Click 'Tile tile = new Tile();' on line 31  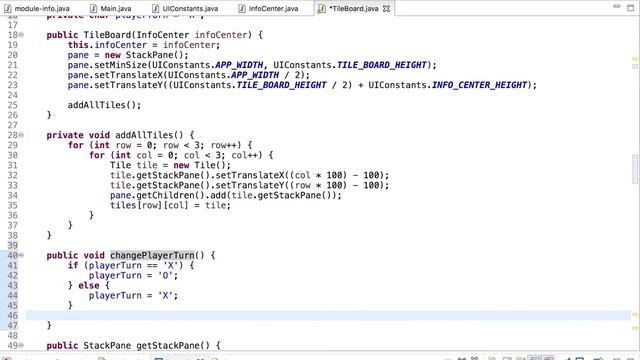170,165
